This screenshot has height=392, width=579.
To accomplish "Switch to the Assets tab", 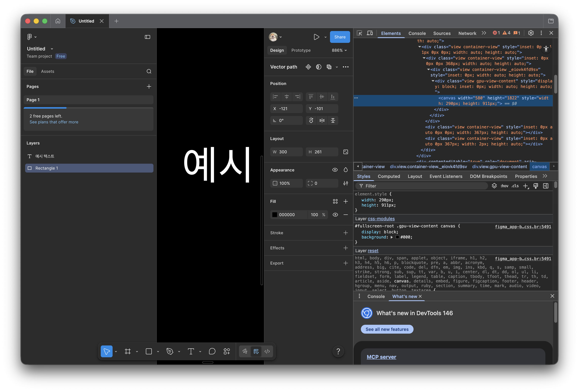I will pos(48,71).
